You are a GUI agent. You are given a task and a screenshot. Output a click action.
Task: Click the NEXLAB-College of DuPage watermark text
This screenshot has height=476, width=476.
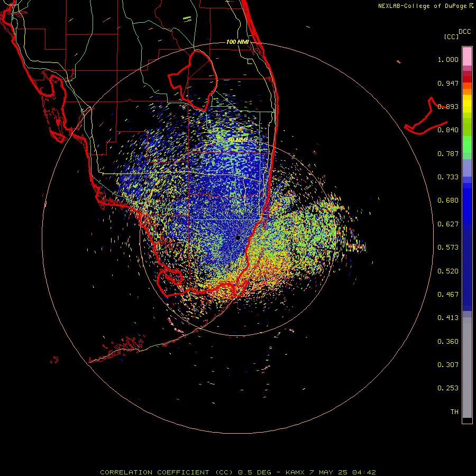[422, 6]
